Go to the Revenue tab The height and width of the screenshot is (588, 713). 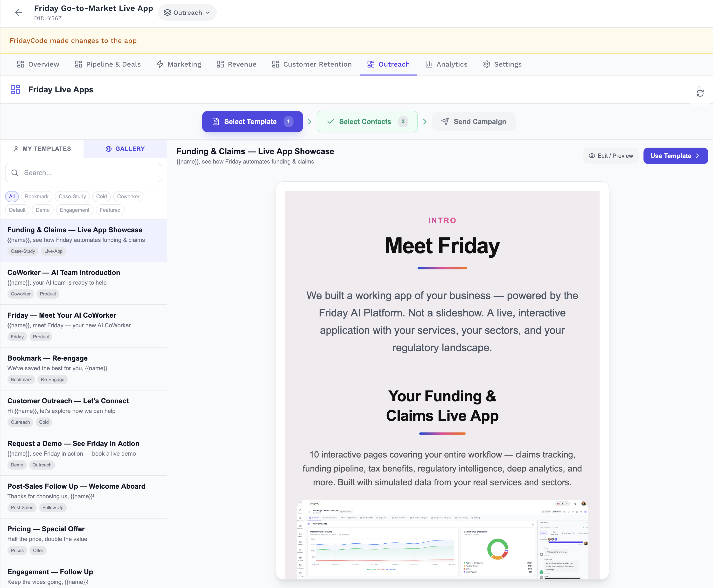pos(237,64)
